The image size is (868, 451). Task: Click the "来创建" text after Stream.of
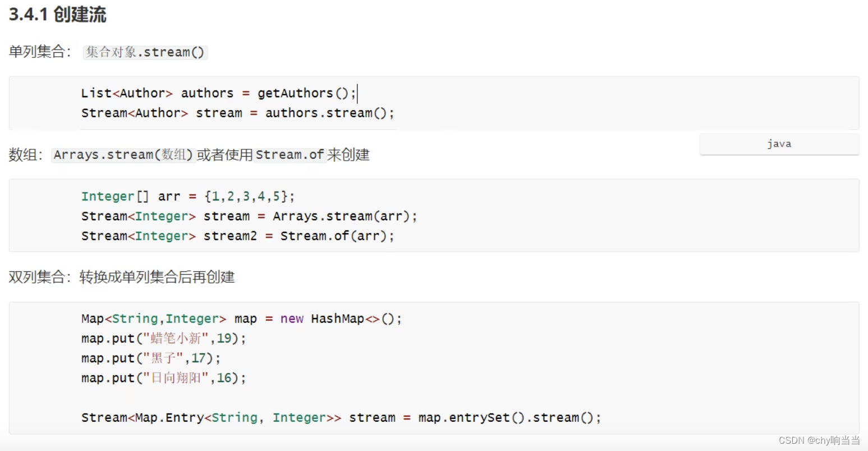tap(348, 154)
